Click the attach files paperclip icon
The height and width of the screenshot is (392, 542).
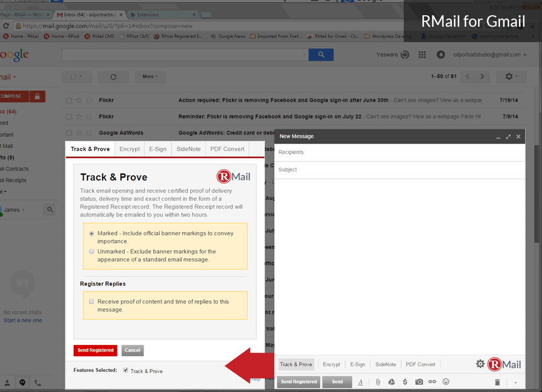(x=378, y=382)
